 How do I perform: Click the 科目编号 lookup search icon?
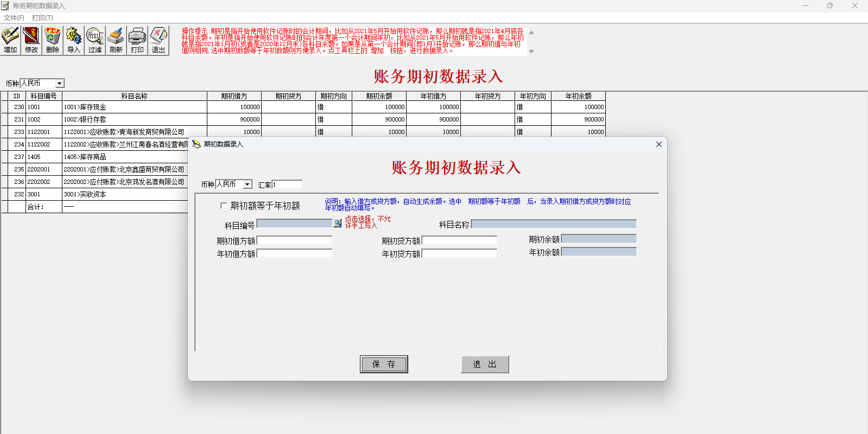(x=338, y=224)
